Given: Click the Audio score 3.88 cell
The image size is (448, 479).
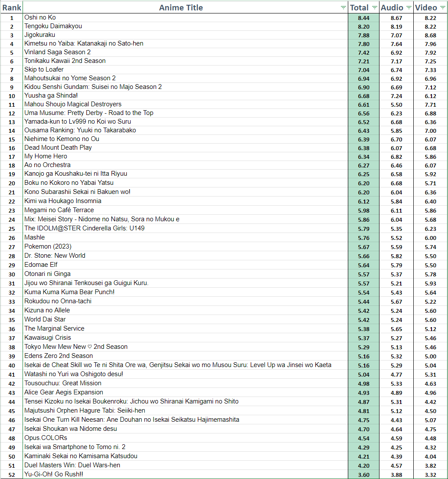Looking at the screenshot, I should [396, 475].
